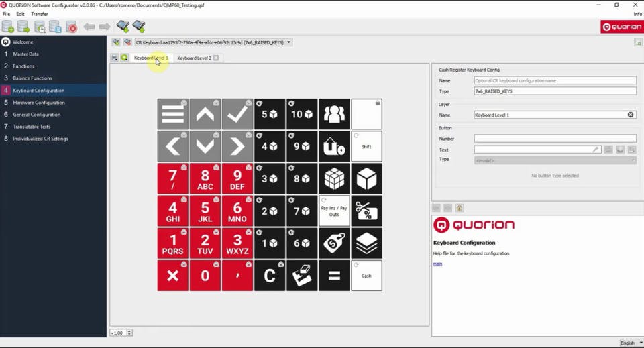Click the remove CR keyboard icon

click(x=127, y=42)
